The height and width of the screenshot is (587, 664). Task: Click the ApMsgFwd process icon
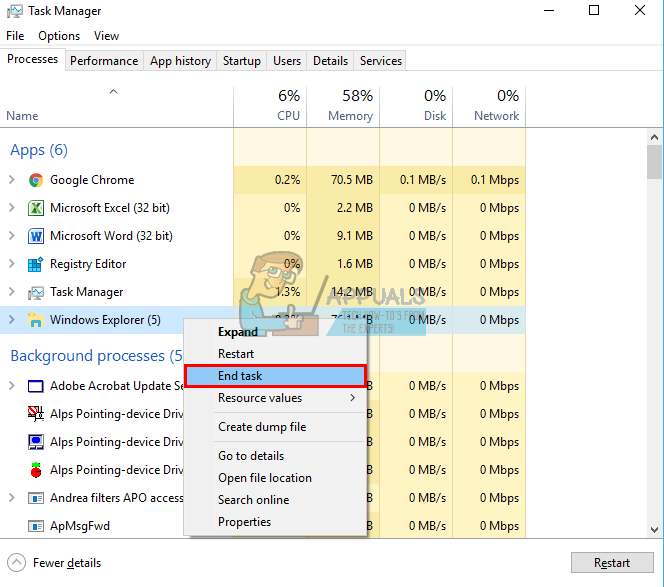click(36, 526)
